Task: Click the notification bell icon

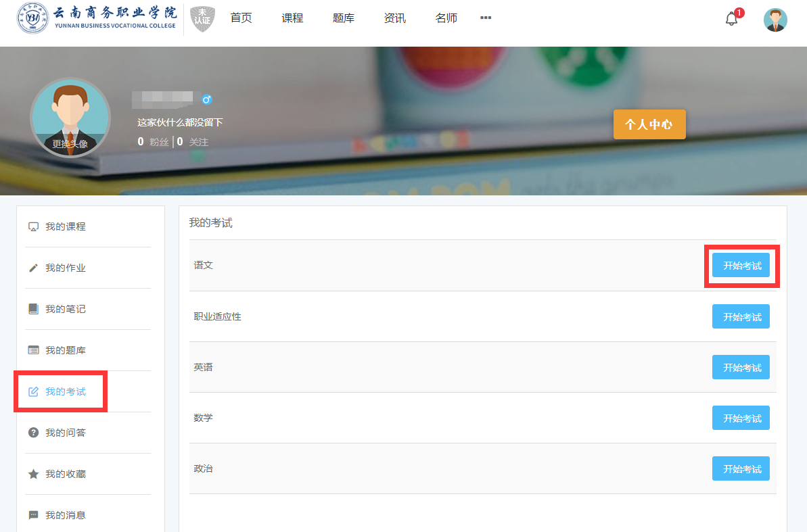Action: click(x=731, y=19)
